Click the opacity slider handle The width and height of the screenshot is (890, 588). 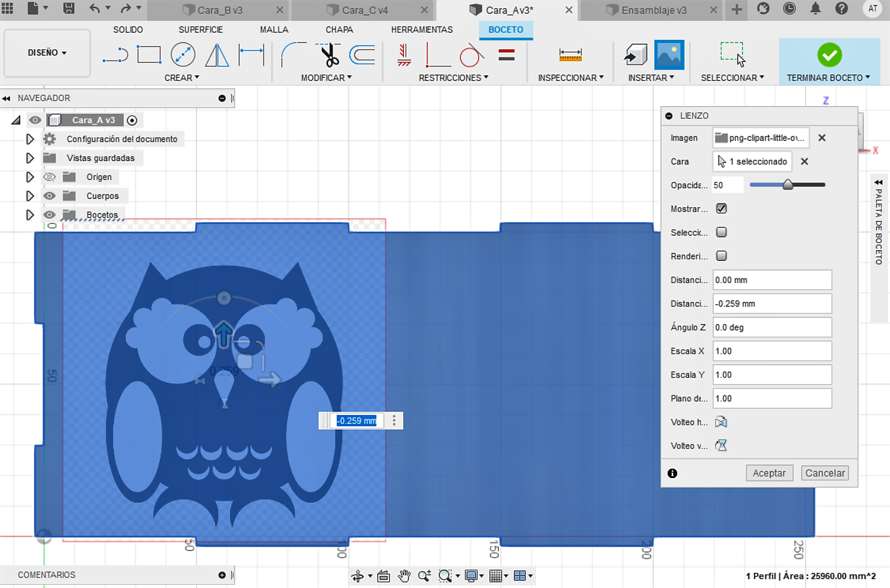coord(788,184)
